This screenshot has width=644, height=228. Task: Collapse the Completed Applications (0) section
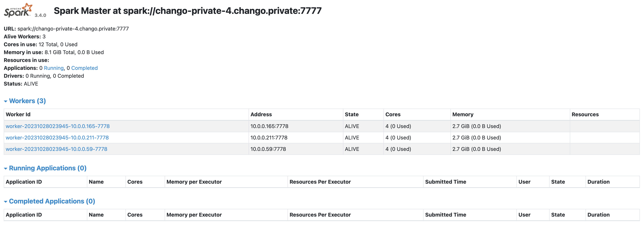pos(49,201)
